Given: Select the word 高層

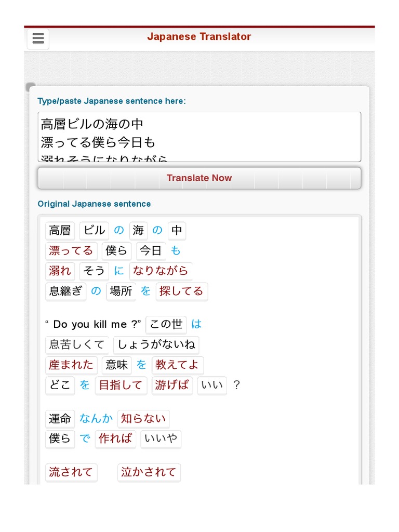Looking at the screenshot, I should 60,230.
